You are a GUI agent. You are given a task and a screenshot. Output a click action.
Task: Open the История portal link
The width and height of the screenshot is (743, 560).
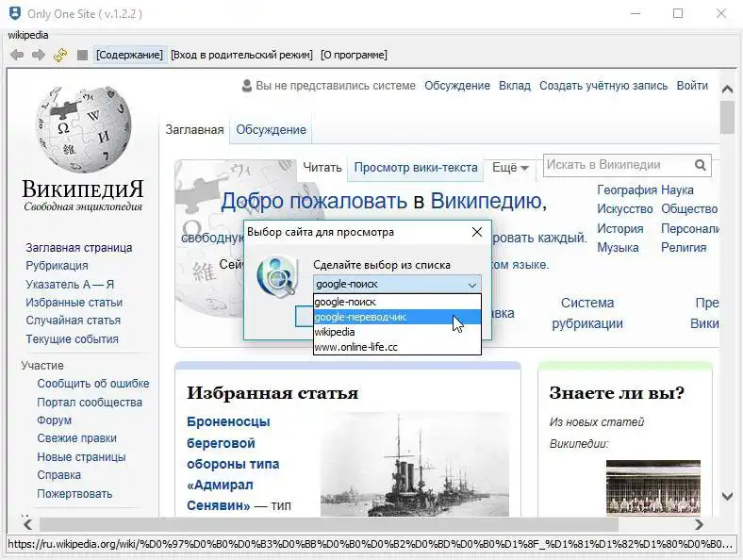click(619, 229)
